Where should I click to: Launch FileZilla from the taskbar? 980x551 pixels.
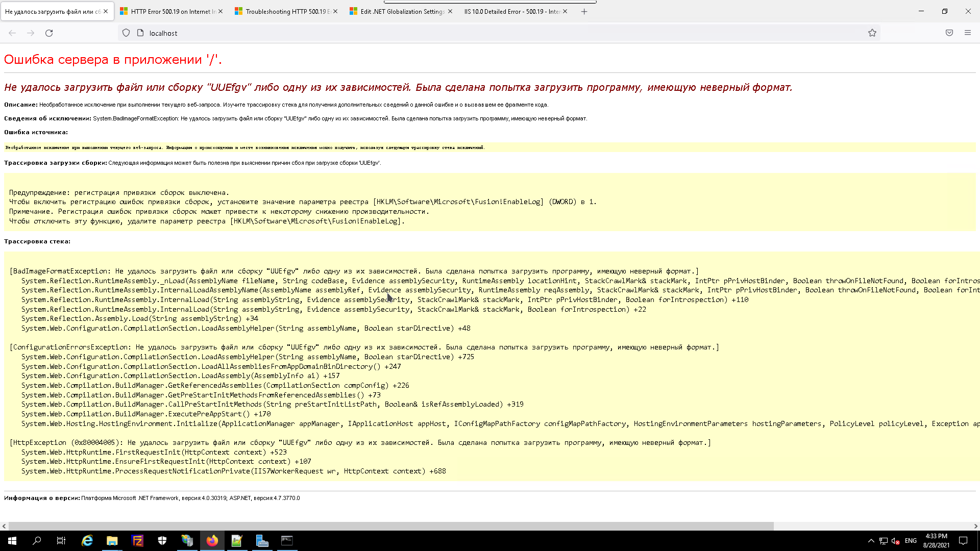[x=138, y=541]
